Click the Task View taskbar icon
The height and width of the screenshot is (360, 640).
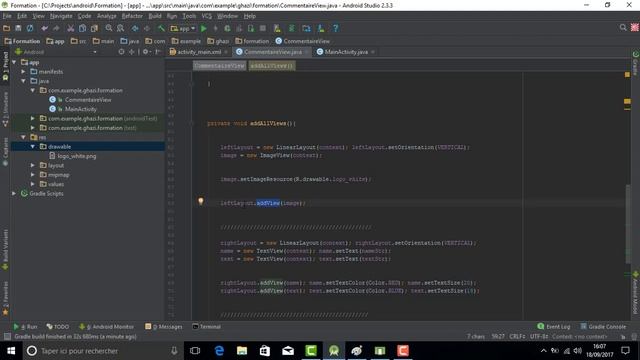196,351
